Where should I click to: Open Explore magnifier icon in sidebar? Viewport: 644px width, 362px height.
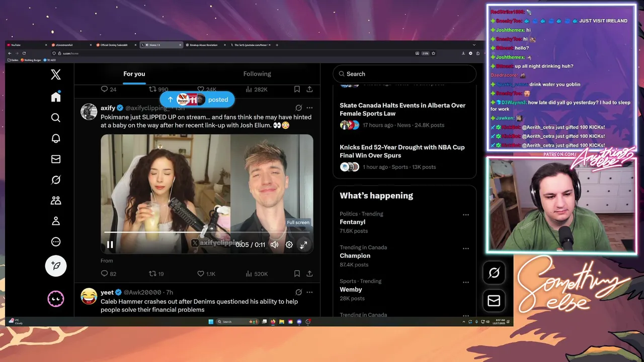56,118
